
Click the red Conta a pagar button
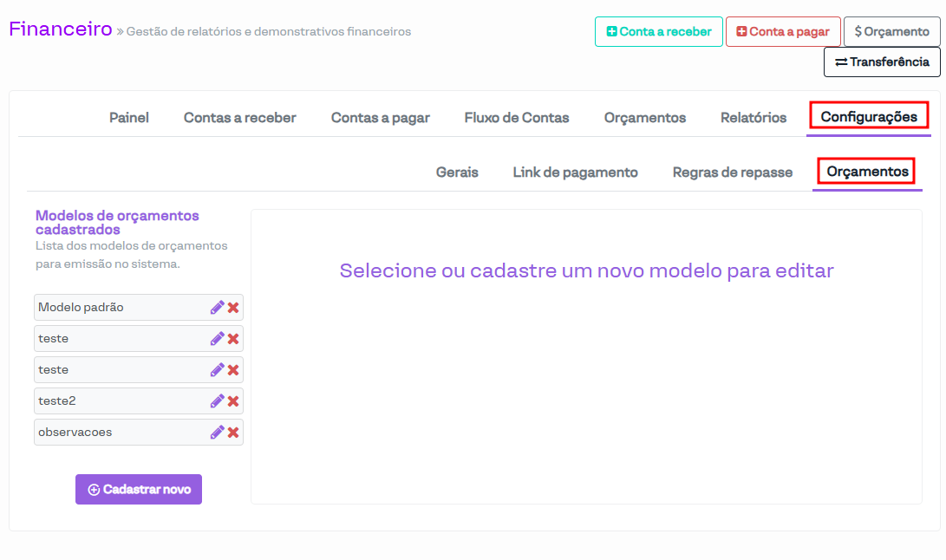(782, 32)
